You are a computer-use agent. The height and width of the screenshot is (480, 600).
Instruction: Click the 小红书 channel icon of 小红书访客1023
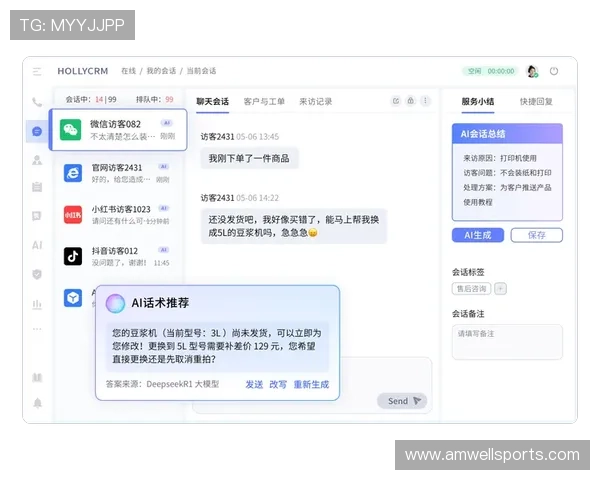pos(73,215)
